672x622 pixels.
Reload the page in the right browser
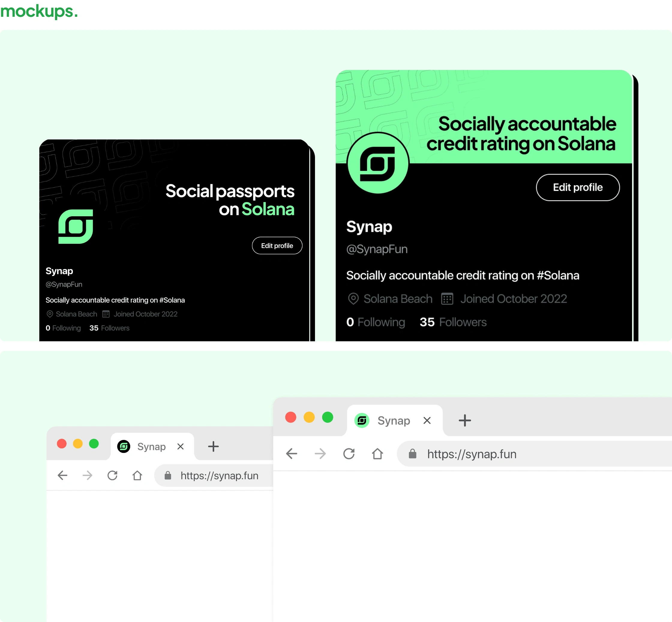[x=349, y=454]
